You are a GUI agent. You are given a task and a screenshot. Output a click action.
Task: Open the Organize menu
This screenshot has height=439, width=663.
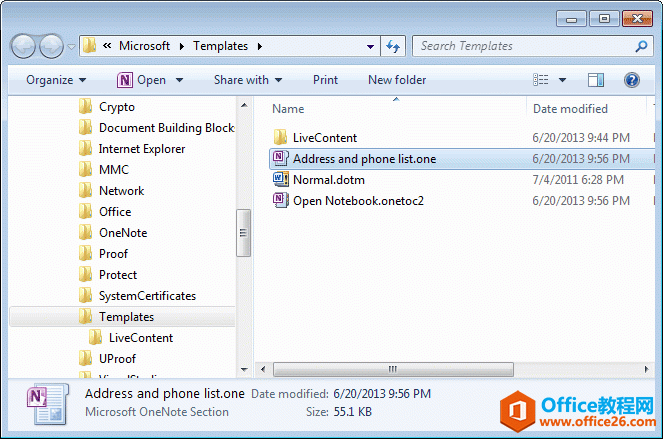pyautogui.click(x=56, y=80)
